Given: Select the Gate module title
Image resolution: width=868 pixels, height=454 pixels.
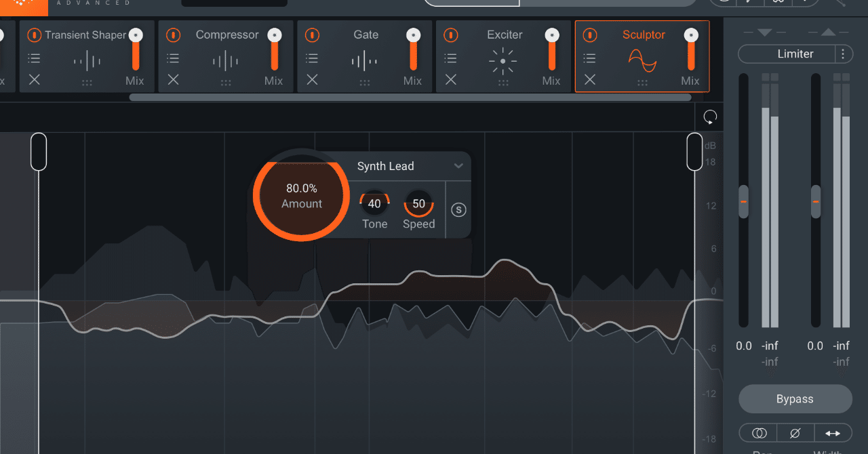Looking at the screenshot, I should 366,35.
